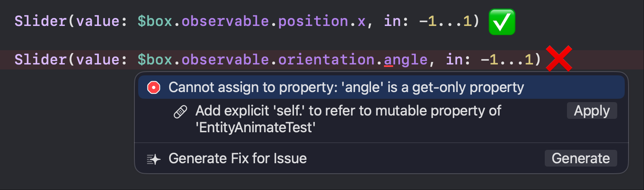Click 'observable' in first Slider line
Viewport: 644px width, 190px height.
[x=226, y=22]
